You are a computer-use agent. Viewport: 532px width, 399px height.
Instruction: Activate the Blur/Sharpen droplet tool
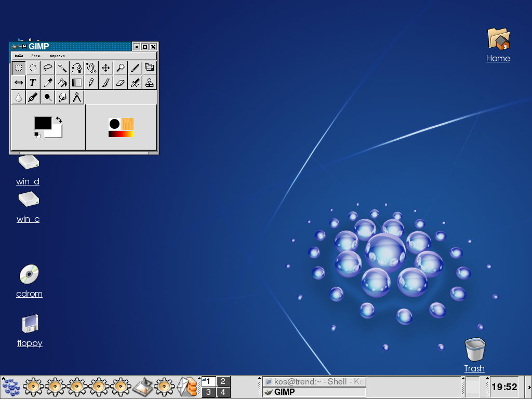click(19, 97)
